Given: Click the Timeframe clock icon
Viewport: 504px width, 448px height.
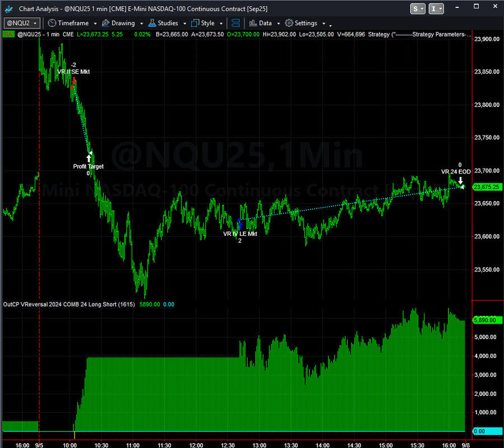Looking at the screenshot, I should coord(52,23).
